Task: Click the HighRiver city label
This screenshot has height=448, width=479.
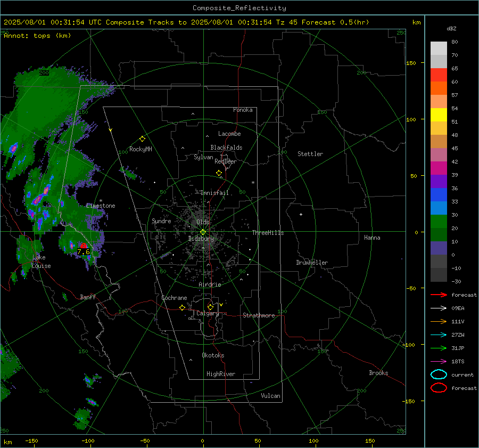Action: [221, 374]
